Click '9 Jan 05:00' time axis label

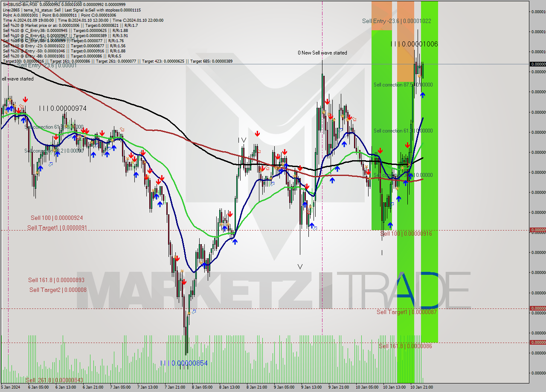click(284, 387)
